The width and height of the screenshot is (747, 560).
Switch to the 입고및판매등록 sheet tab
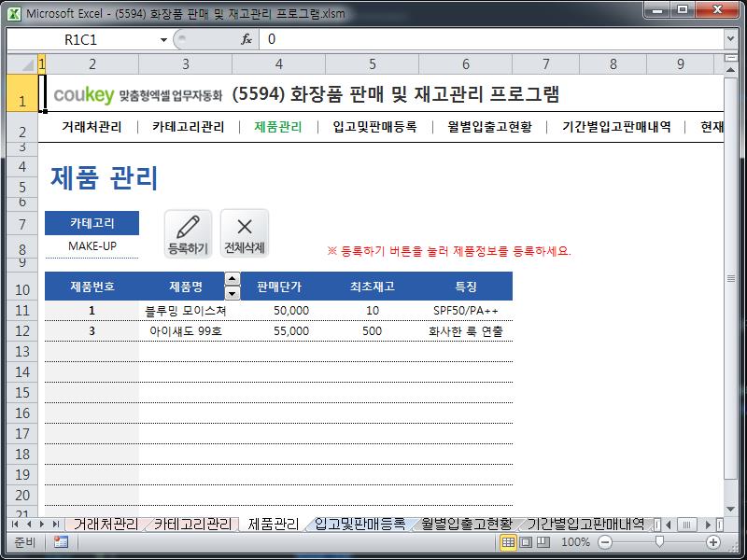[x=359, y=525]
